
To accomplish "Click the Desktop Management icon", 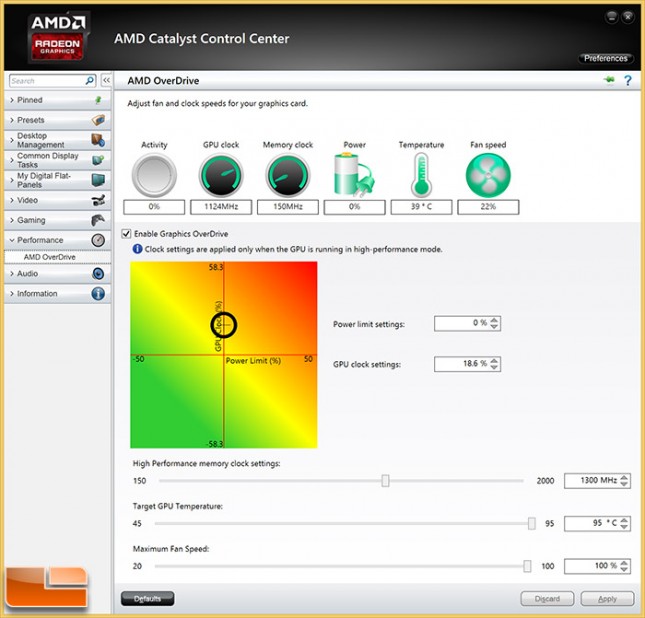I will [98, 140].
